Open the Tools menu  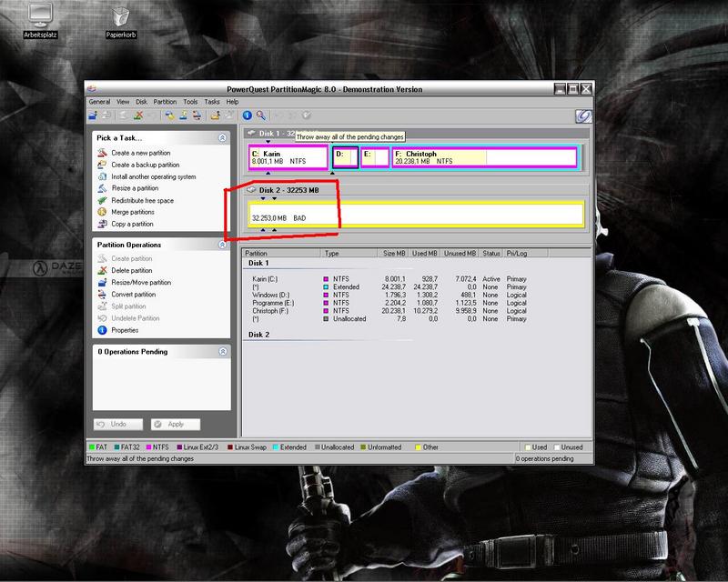click(190, 102)
